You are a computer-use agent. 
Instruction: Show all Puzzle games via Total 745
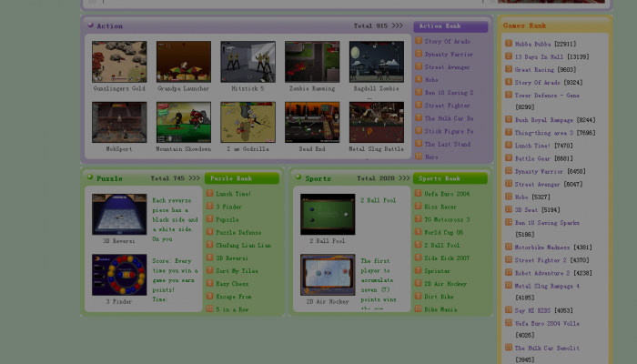175,178
